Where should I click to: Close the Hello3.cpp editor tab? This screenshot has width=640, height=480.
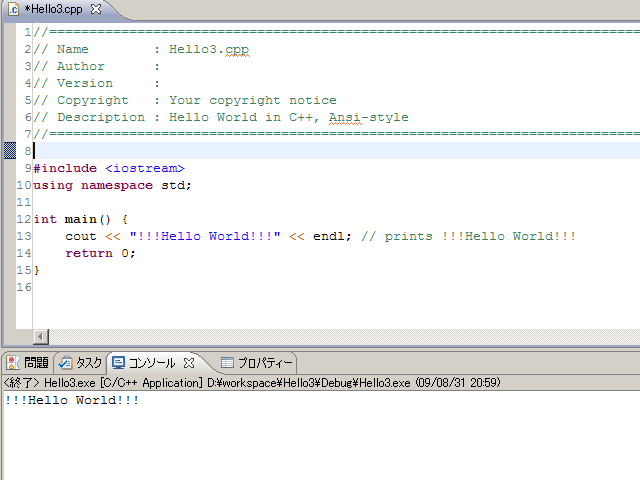(96, 9)
